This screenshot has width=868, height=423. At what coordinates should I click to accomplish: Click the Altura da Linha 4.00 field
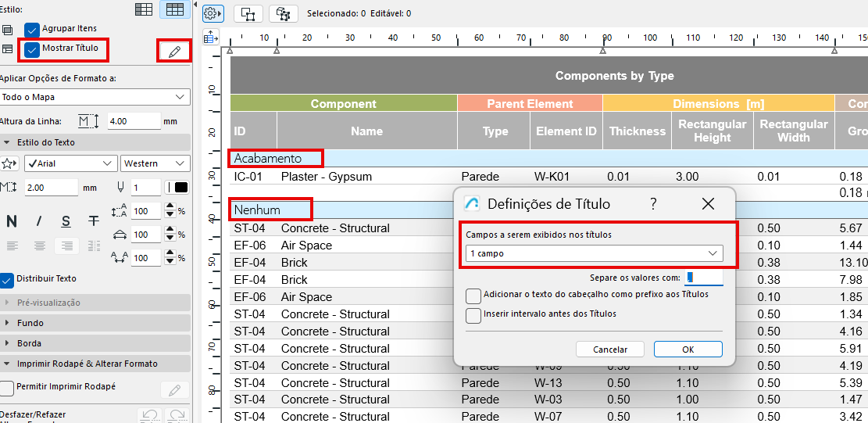[134, 120]
